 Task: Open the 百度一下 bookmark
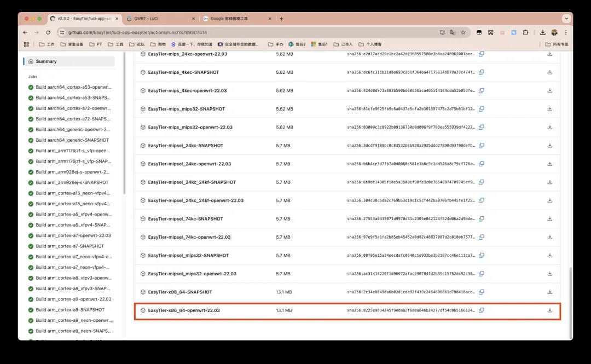(x=192, y=44)
